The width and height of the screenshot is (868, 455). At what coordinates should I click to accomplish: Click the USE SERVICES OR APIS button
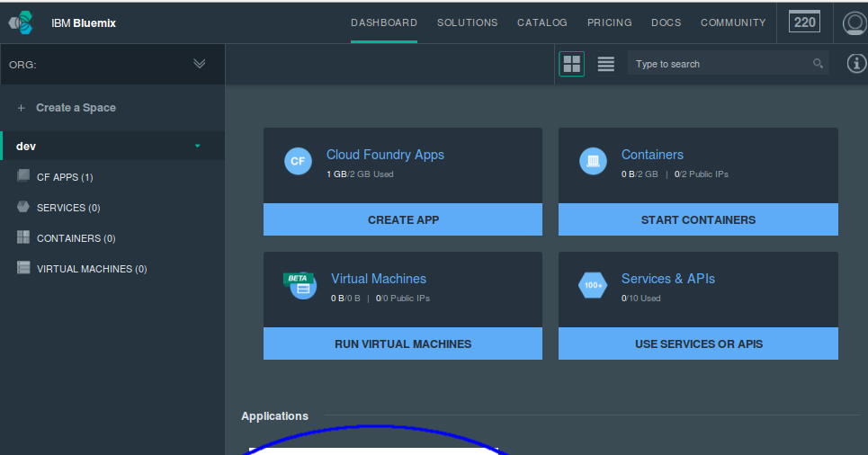tap(698, 343)
